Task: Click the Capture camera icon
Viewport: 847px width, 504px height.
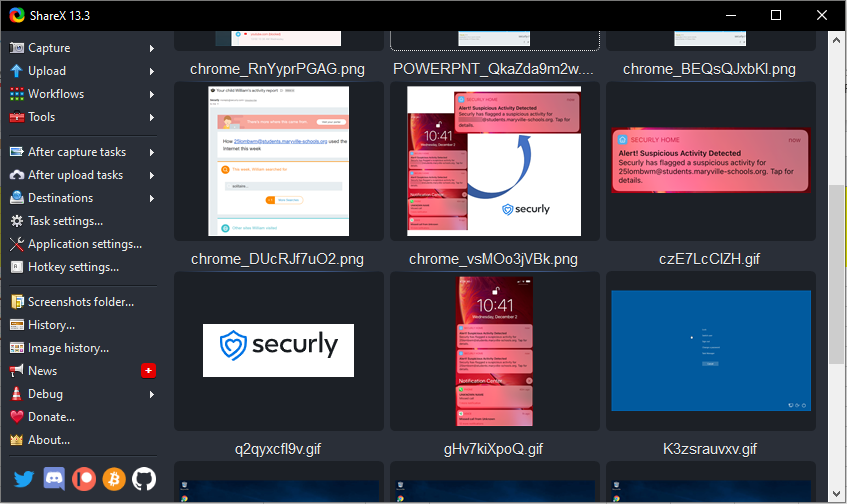Action: click(17, 48)
